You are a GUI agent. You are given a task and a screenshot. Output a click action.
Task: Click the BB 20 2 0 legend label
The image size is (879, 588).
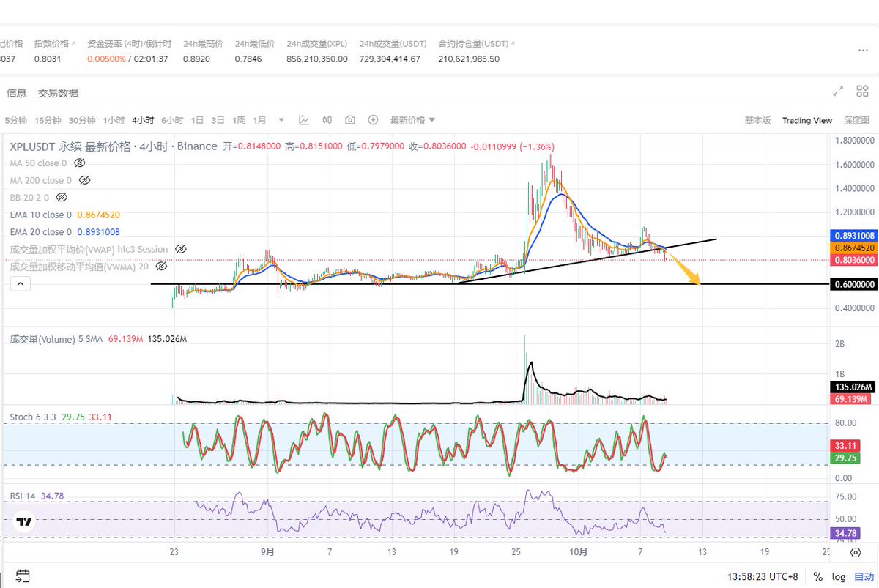point(30,197)
